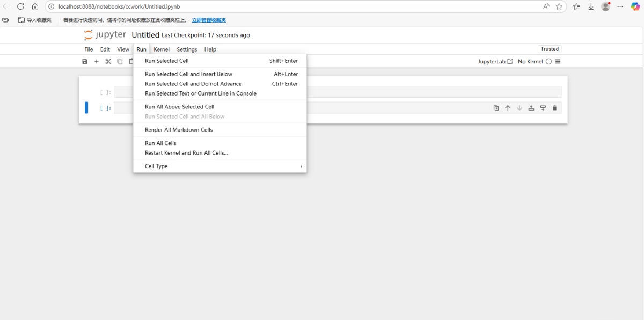Save the notebook with the save icon
The width and height of the screenshot is (644, 320).
(85, 61)
